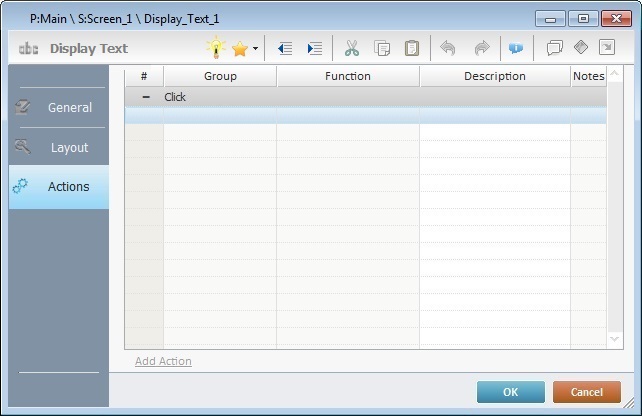Click the tag icon in toolbar
This screenshot has height=416, width=642.
tap(581, 47)
